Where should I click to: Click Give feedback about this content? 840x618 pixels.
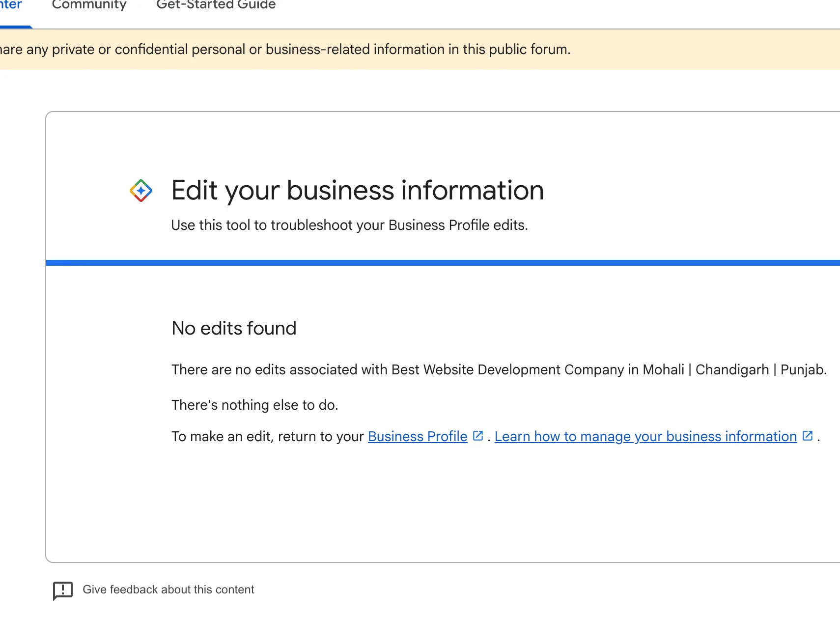coord(168,590)
